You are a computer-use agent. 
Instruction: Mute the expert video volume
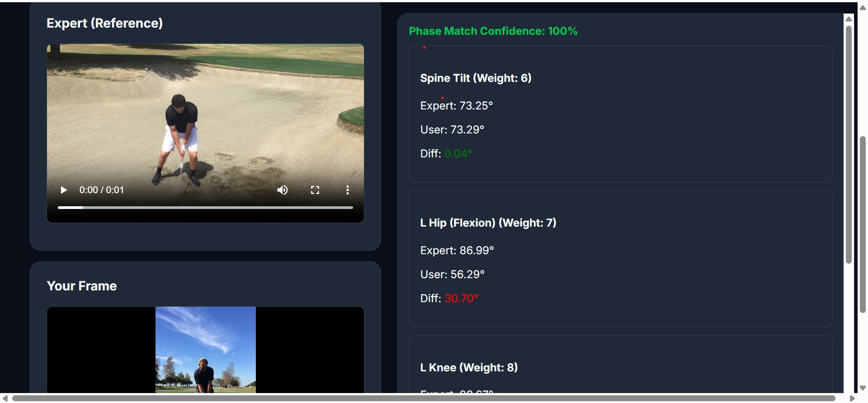pyautogui.click(x=283, y=190)
